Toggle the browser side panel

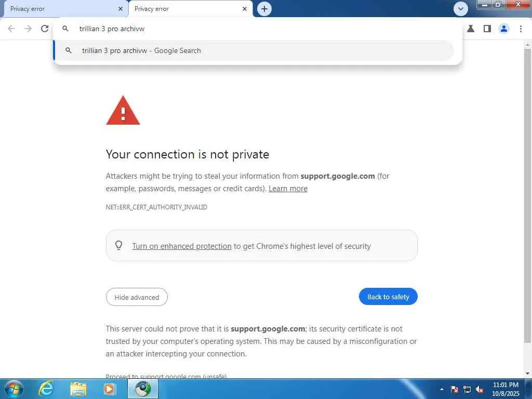click(x=487, y=29)
